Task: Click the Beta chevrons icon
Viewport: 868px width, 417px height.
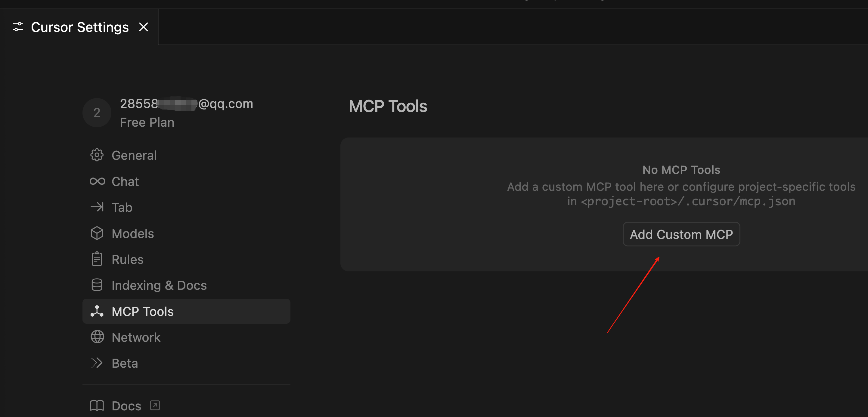Action: (97, 363)
